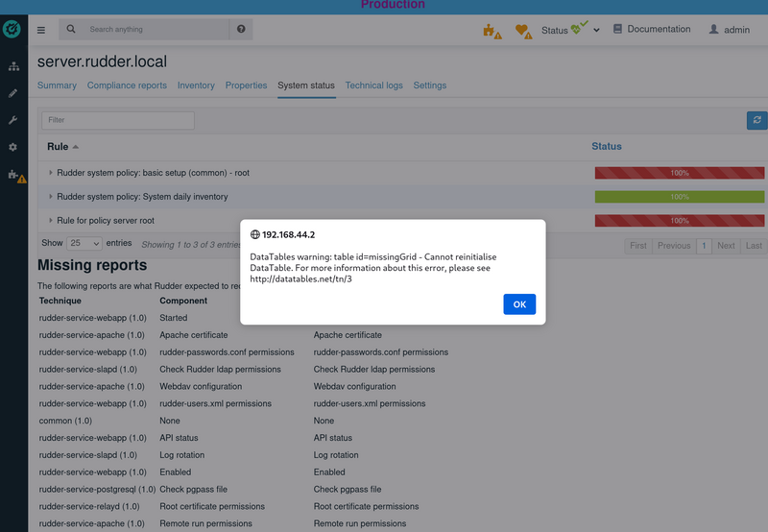Image resolution: width=768 pixels, height=532 pixels.
Task: Go to the First pagination page
Action: click(637, 246)
